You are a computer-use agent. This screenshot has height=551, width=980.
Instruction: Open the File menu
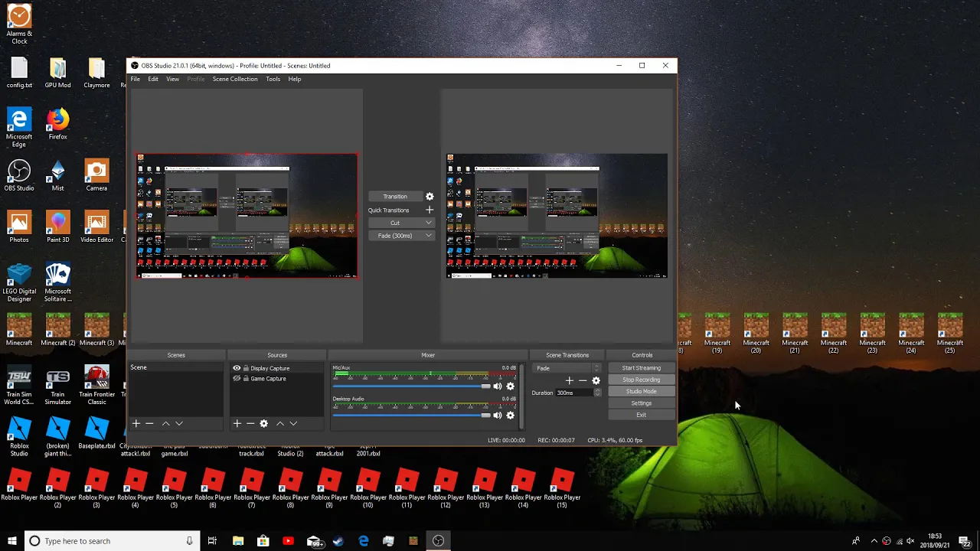click(136, 79)
